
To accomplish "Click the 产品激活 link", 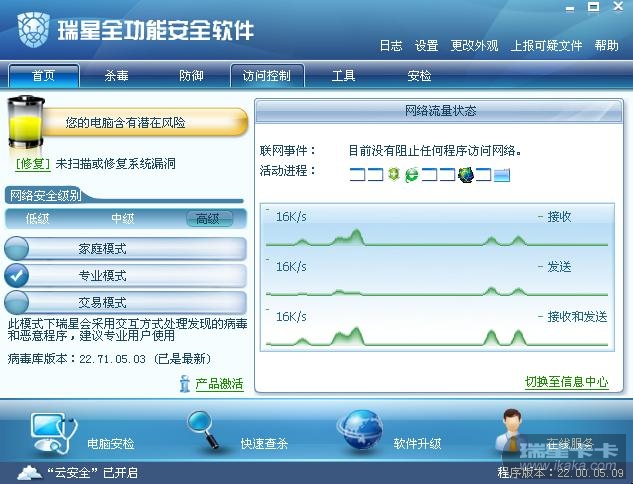I will [219, 383].
